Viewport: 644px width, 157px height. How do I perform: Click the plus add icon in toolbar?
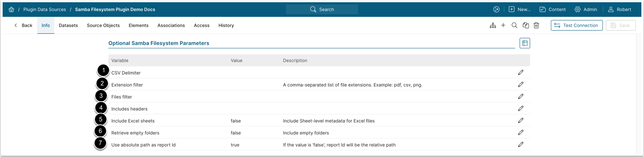pyautogui.click(x=503, y=25)
